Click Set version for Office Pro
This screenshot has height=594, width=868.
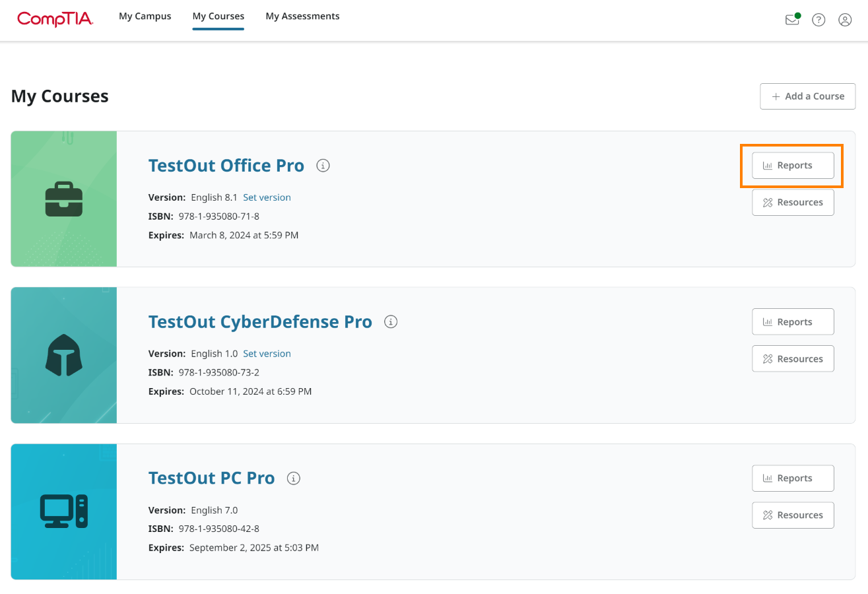point(267,197)
